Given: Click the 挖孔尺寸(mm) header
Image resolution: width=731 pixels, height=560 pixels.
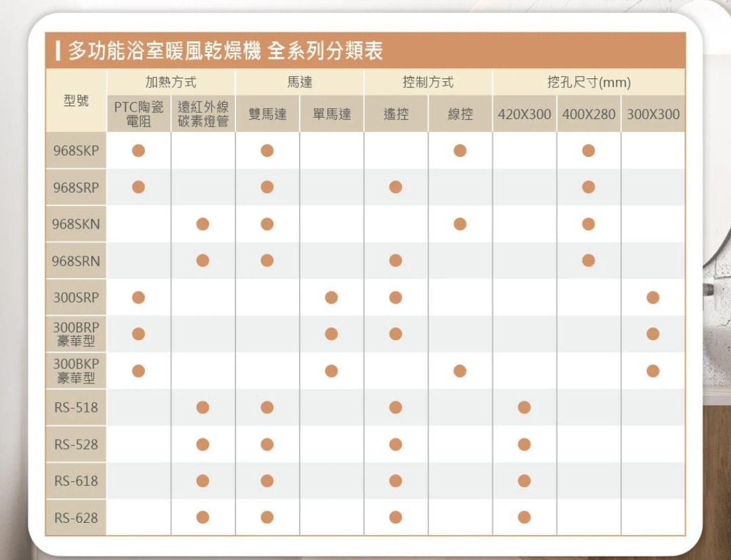Looking at the screenshot, I should click(589, 83).
